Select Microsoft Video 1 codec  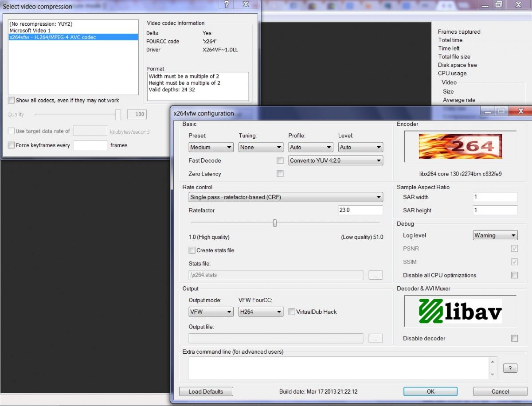click(73, 31)
